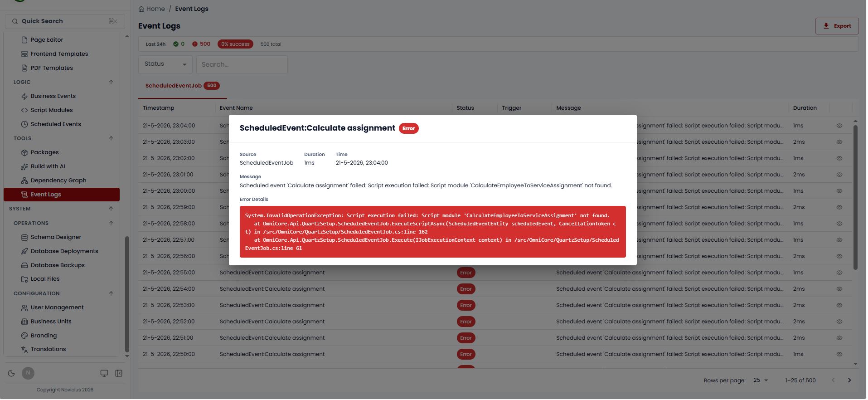Screen dimensions: 868x400
Task: Export the event logs
Action: coord(837,26)
